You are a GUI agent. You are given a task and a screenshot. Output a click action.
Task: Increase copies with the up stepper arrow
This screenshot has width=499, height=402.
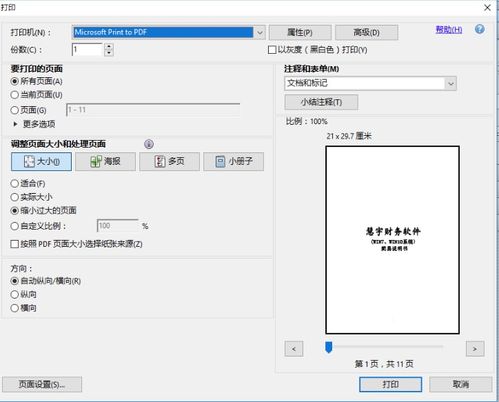pyautogui.click(x=109, y=46)
